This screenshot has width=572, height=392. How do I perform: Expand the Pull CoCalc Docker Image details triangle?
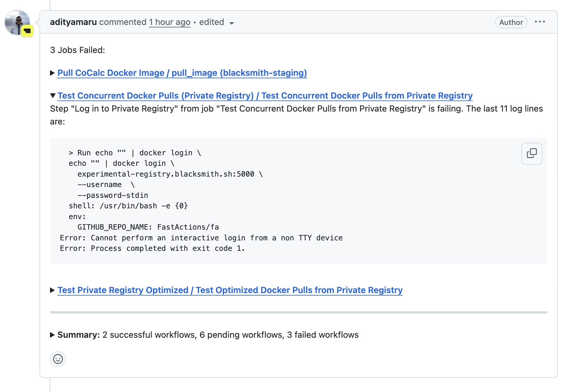pos(52,73)
